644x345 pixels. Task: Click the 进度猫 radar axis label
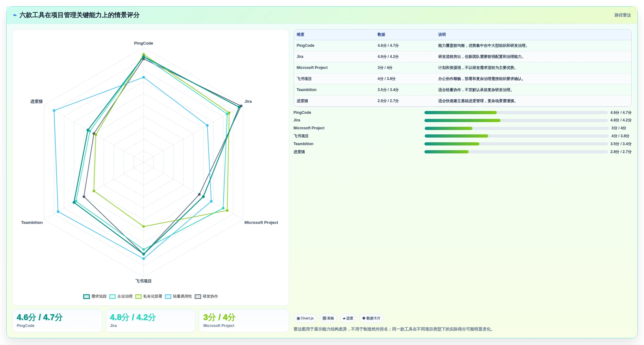pyautogui.click(x=36, y=102)
